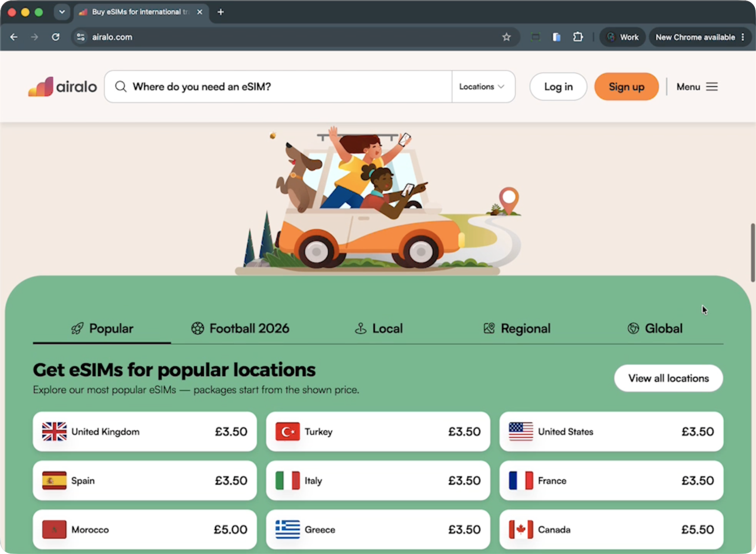Bookmark page with star icon
Screen dimensions: 756x554
[507, 37]
